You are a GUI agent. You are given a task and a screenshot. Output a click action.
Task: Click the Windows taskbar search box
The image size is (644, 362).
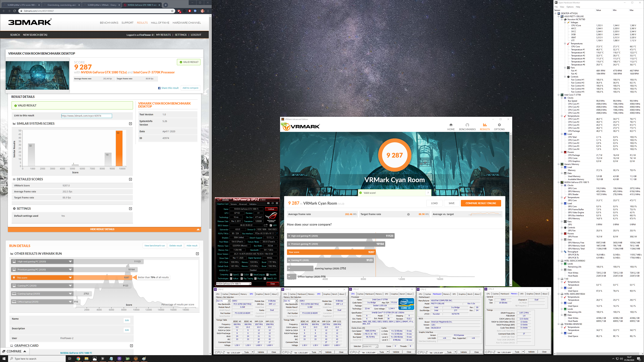37,358
